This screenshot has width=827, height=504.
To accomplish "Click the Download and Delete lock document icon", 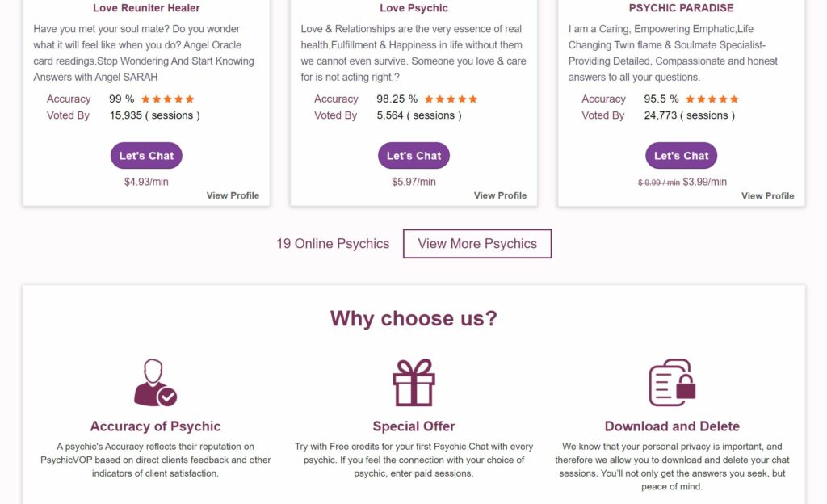I will click(x=672, y=383).
